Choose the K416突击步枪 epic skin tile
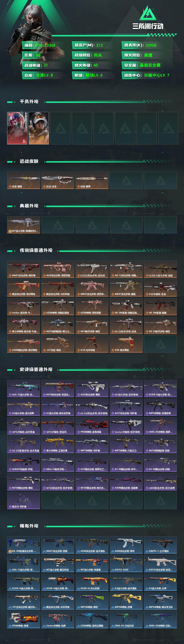This screenshot has width=184, height=644. (x=58, y=388)
